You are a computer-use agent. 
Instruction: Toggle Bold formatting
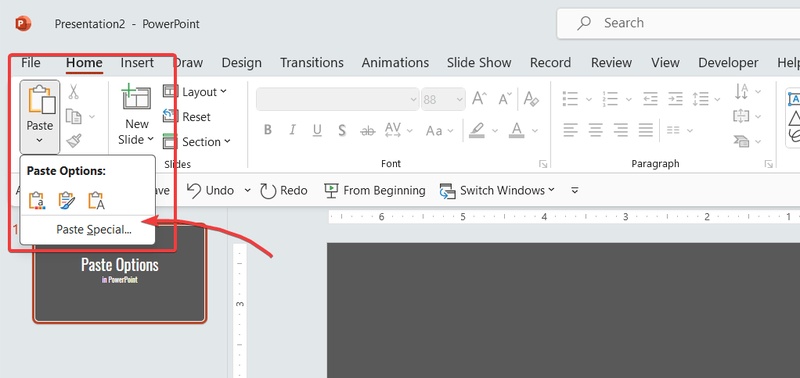pos(267,131)
